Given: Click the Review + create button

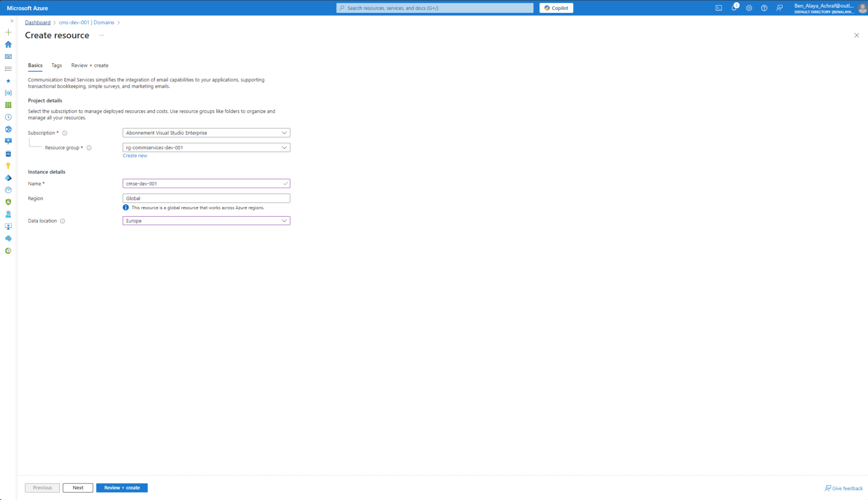Looking at the screenshot, I should click(121, 488).
